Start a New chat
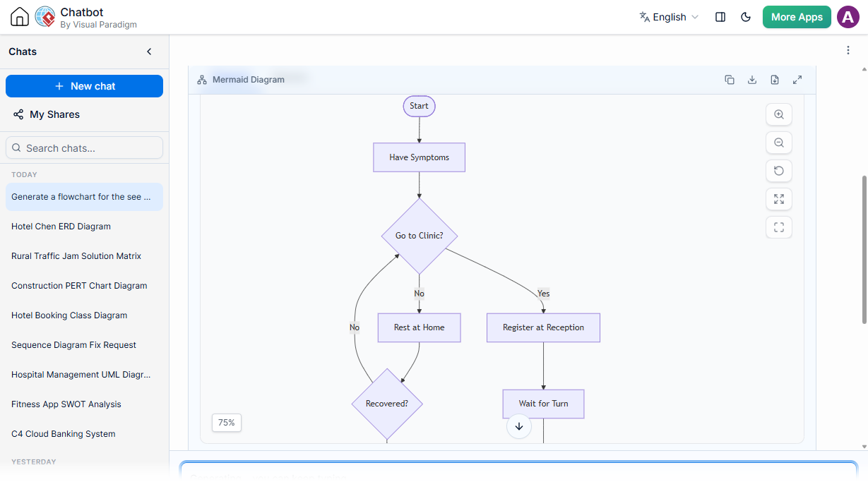The height and width of the screenshot is (482, 868). [84, 86]
